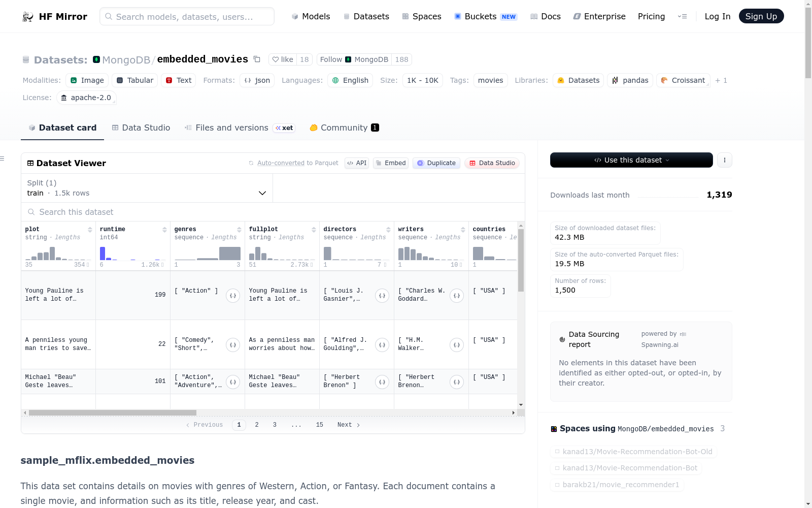Expand the [ "Herbert Brenon" ] directors cell
Image resolution: width=812 pixels, height=508 pixels.
[382, 382]
